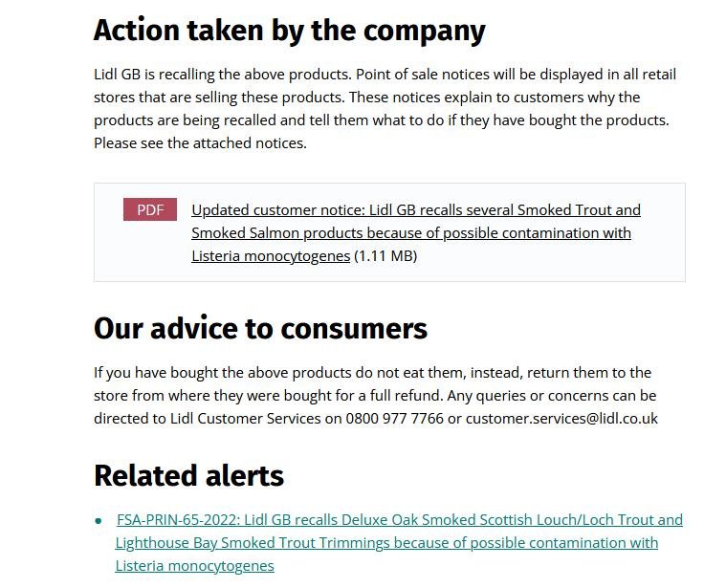Click 'Please see the attached notices' text
The image size is (726, 588).
click(x=200, y=143)
